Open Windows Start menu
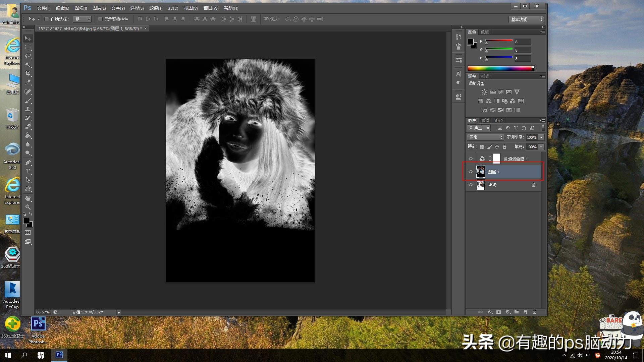Screen dimensions: 644x362 point(8,355)
